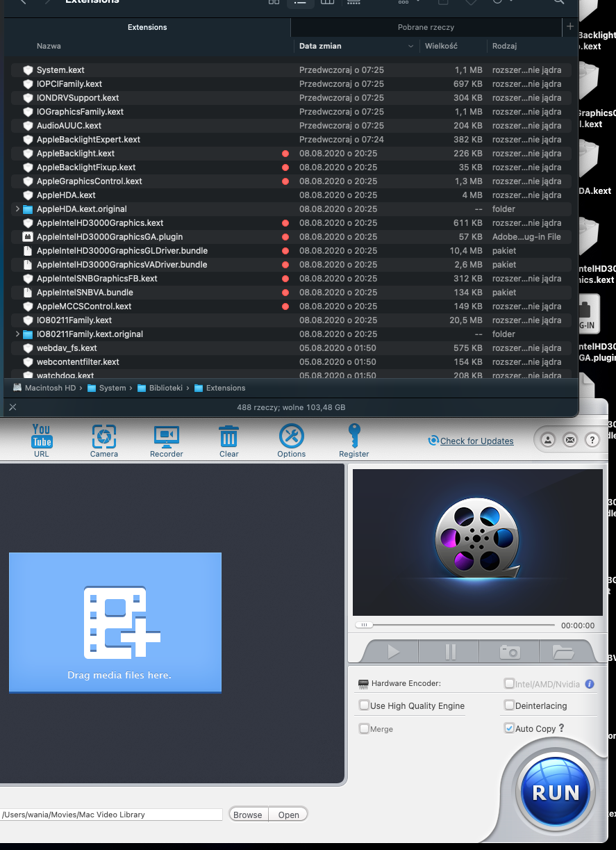Click the add media film-strip icon
This screenshot has width=616, height=850.
122,623
